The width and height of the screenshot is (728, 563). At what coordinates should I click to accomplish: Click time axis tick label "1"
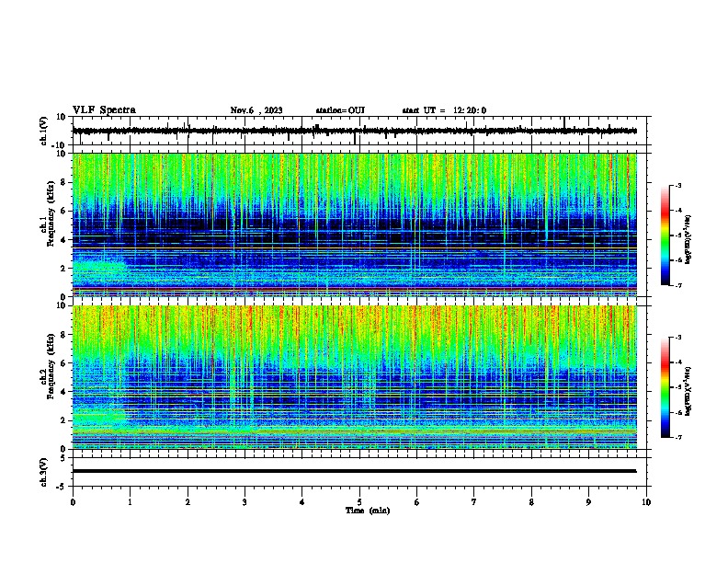(130, 502)
